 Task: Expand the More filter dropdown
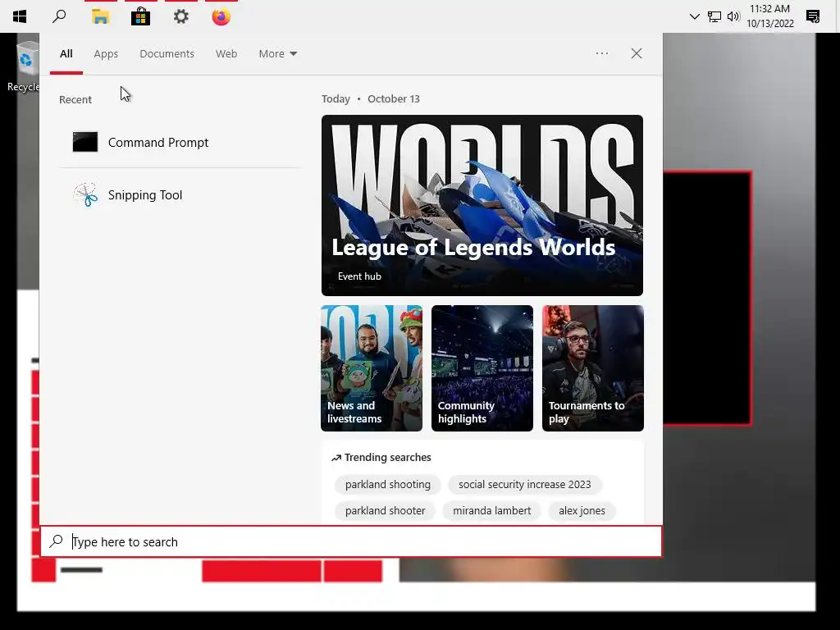pos(277,54)
